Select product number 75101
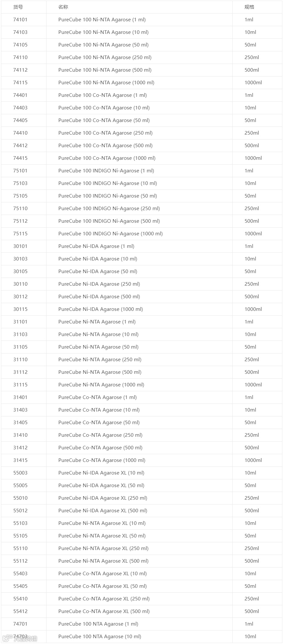Viewport: 284px width, 644px height. [x=20, y=171]
